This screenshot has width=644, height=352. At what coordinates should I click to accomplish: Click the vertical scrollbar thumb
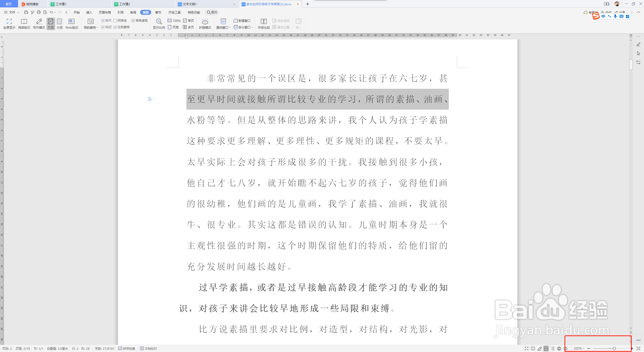[x=631, y=65]
